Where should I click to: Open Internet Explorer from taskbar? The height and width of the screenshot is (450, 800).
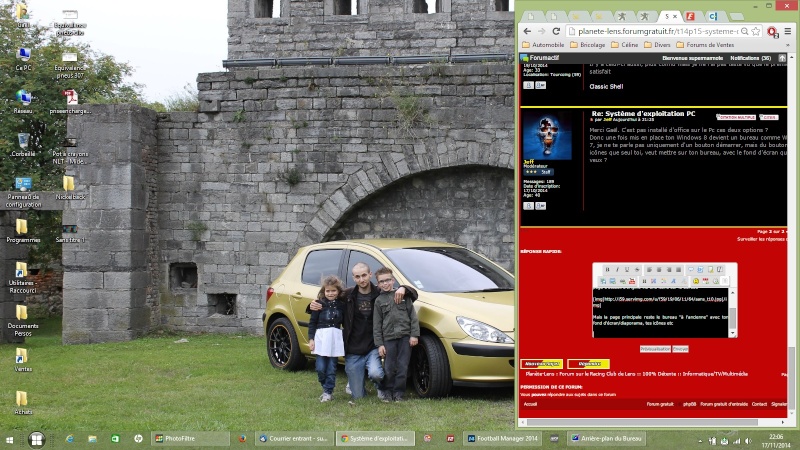pos(70,439)
